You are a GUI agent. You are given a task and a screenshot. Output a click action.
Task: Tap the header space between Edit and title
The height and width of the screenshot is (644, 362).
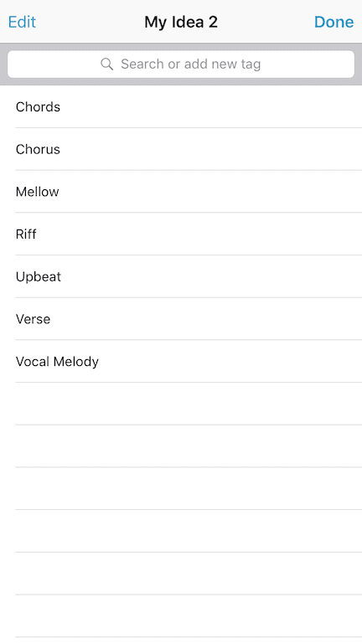[90, 22]
